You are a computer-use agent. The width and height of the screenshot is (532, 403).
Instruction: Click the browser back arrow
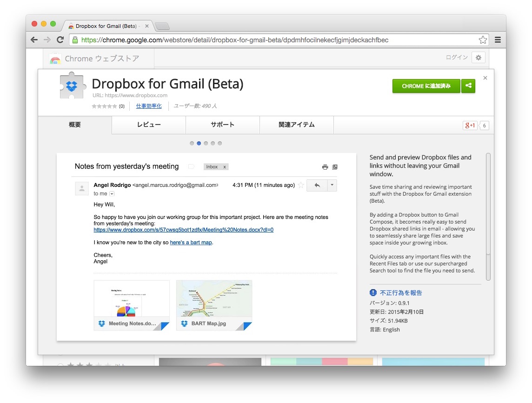34,40
